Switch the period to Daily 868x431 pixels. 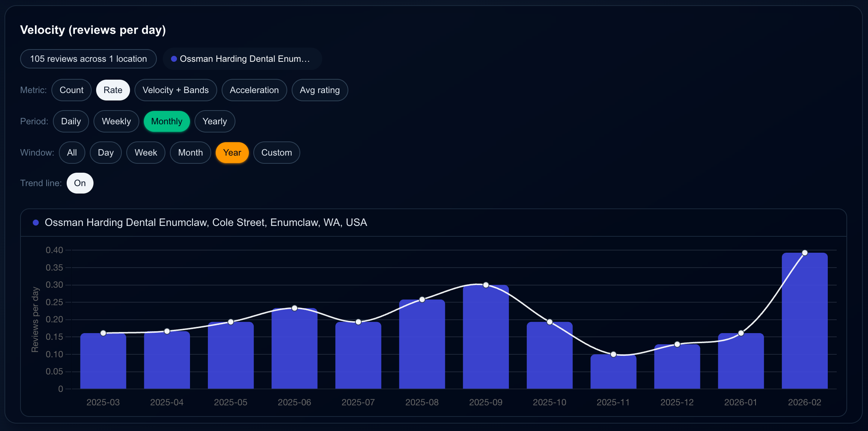pyautogui.click(x=71, y=121)
